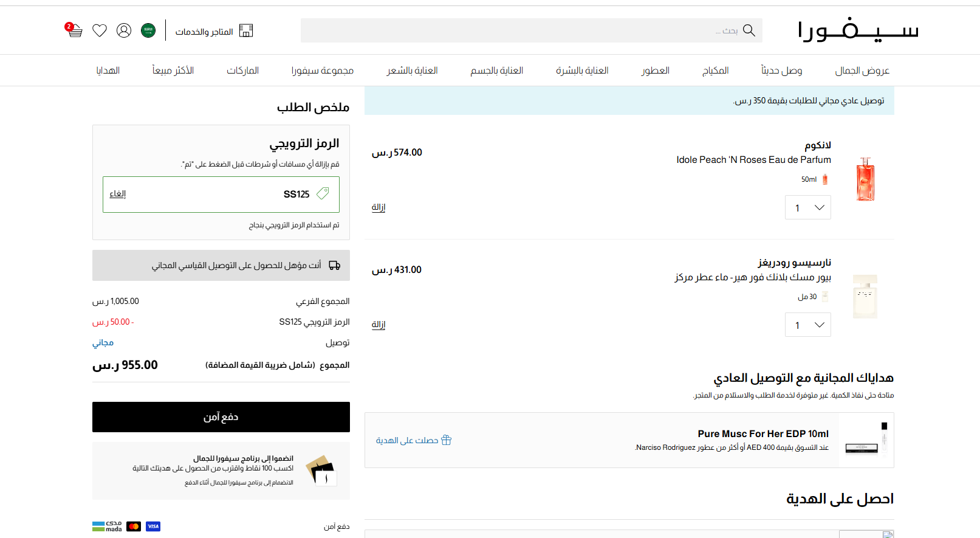Click the 1,005.00 subtotal amount
This screenshot has width=980, height=538.
click(x=115, y=302)
